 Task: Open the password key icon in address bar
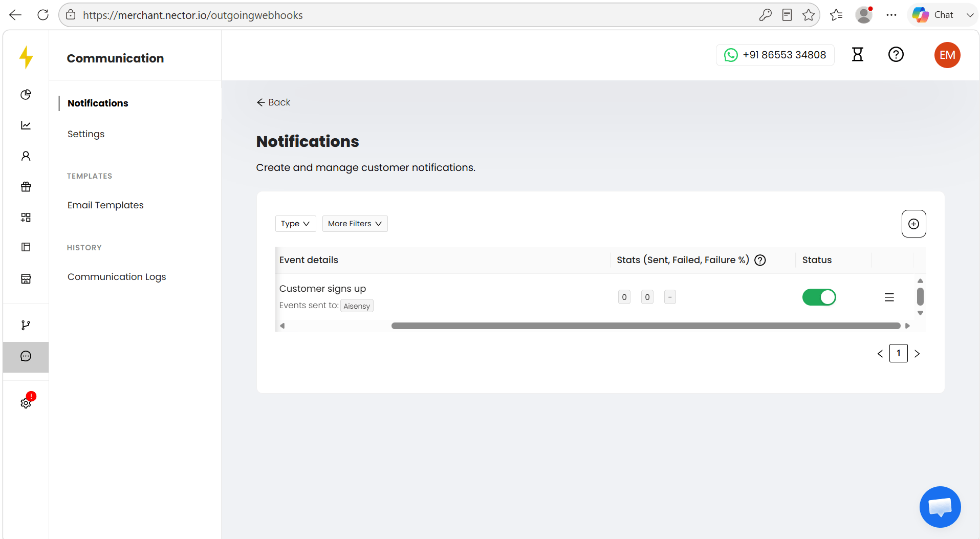(766, 15)
